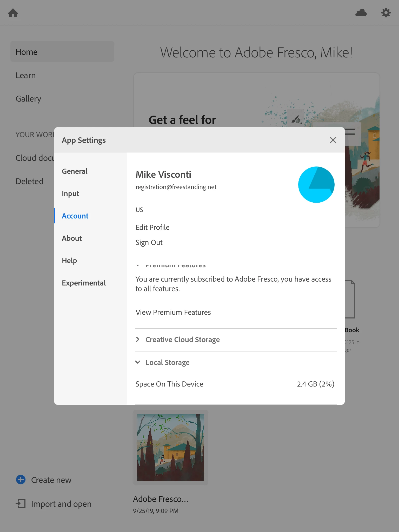The width and height of the screenshot is (399, 532).
Task: Open Cloud documents in the sidebar
Action: tap(35, 158)
